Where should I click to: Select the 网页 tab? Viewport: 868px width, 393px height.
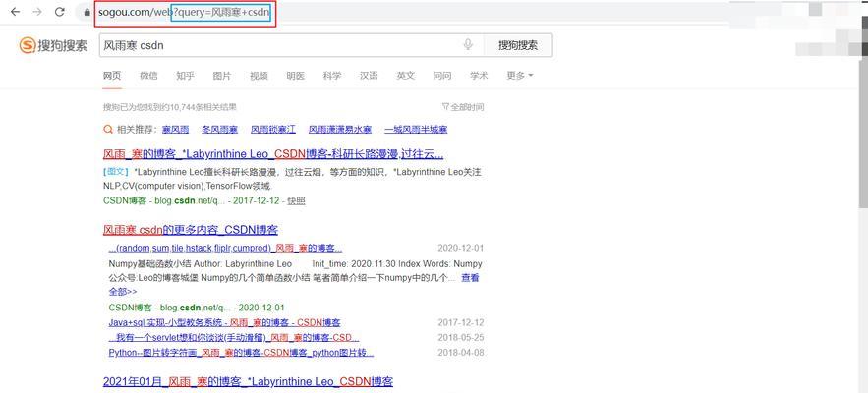(112, 76)
